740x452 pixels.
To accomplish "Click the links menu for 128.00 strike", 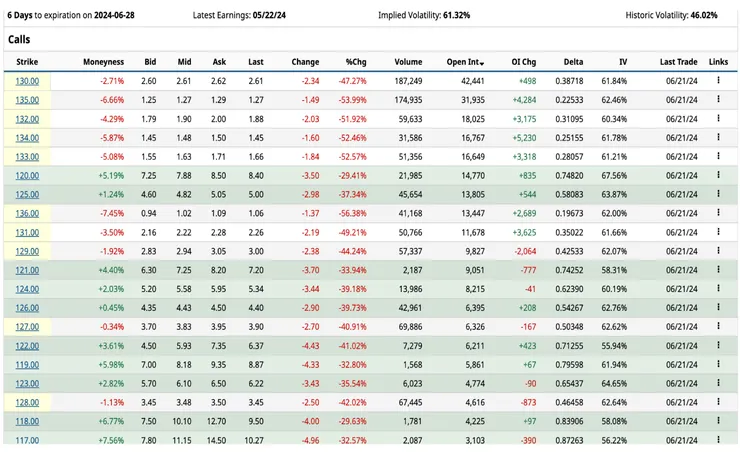I will (718, 402).
